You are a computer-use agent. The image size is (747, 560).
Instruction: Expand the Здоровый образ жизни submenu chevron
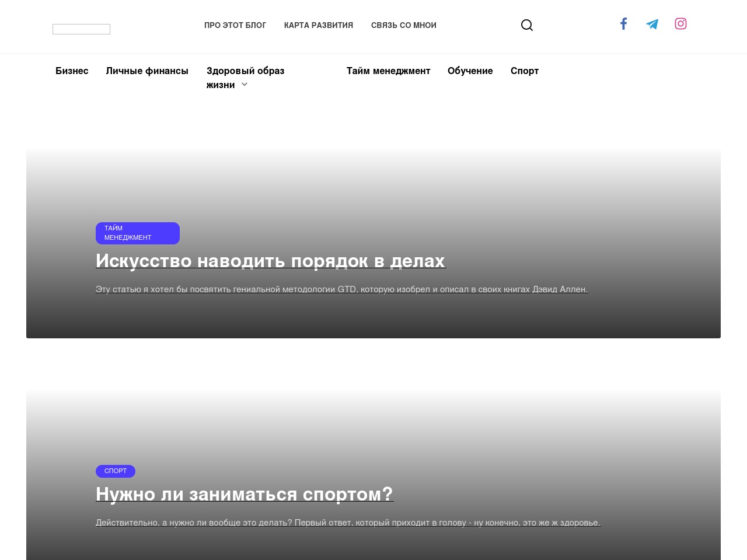point(245,85)
